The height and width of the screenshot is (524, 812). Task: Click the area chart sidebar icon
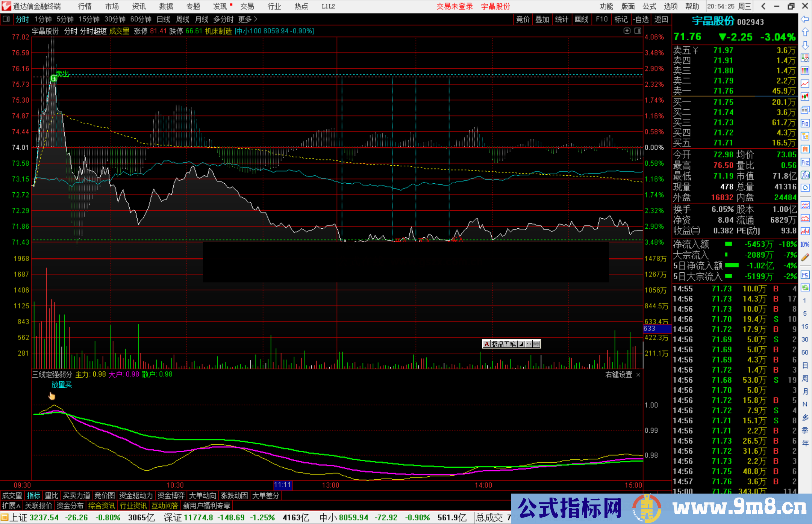click(805, 218)
